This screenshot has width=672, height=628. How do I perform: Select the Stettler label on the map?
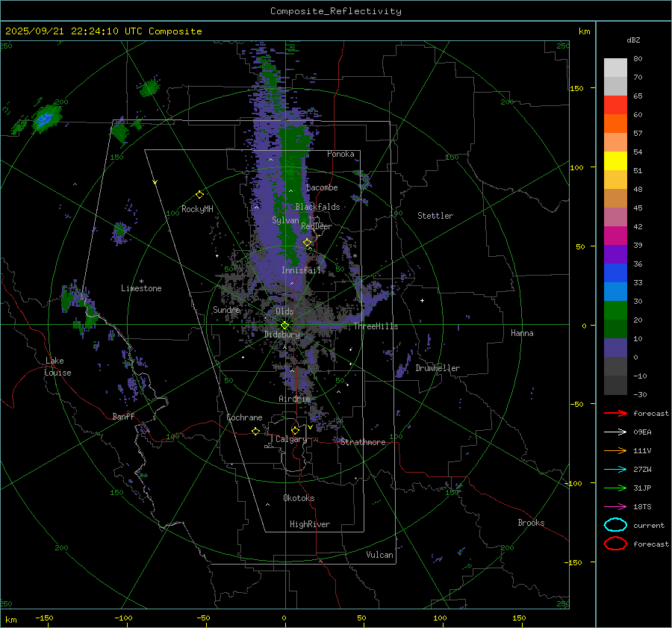(435, 216)
